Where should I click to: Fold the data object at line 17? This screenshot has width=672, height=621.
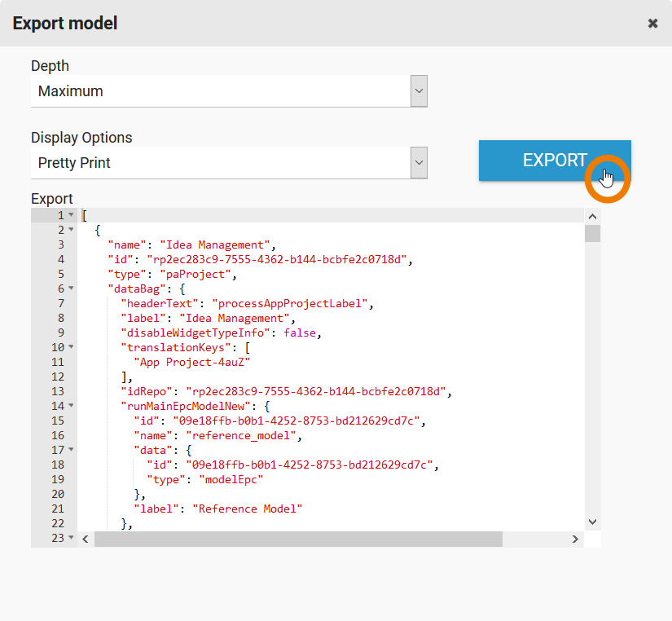71,450
